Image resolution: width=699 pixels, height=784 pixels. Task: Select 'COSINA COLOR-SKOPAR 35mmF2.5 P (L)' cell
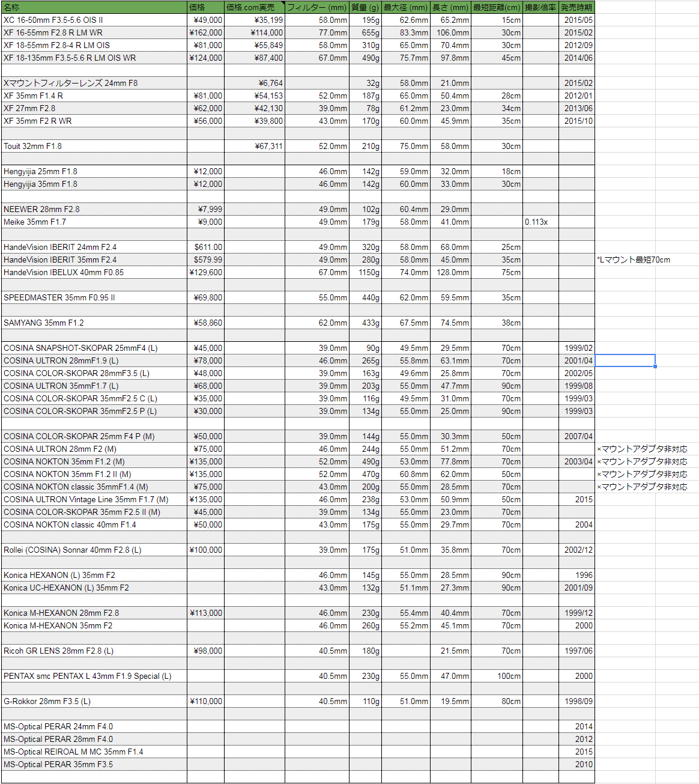tap(94, 411)
